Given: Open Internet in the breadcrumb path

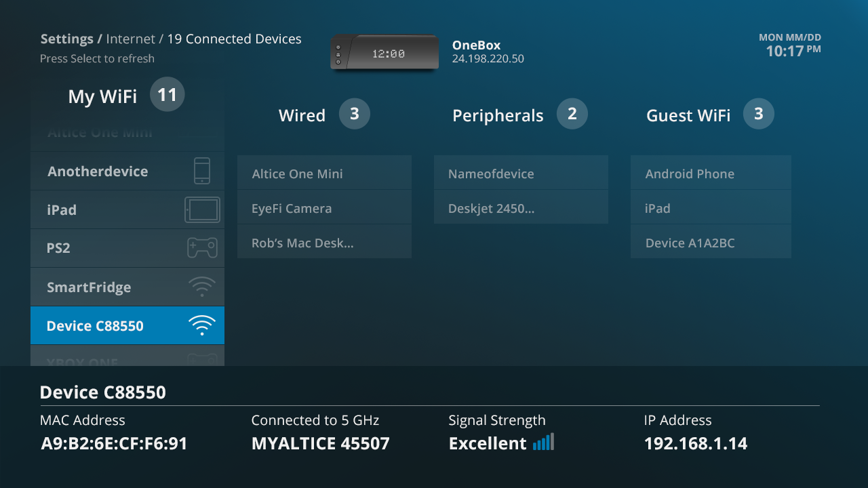Looking at the screenshot, I should 130,39.
